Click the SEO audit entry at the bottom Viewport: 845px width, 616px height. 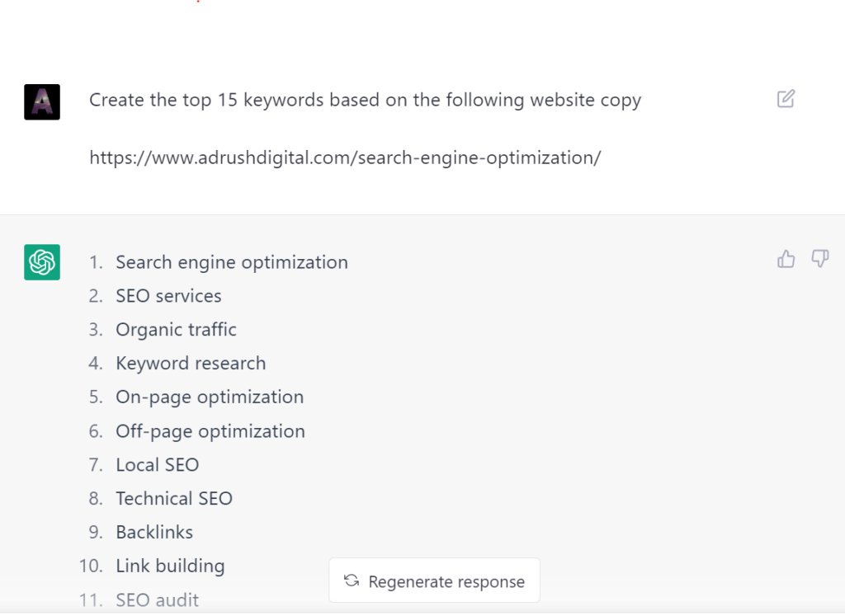pos(157,600)
